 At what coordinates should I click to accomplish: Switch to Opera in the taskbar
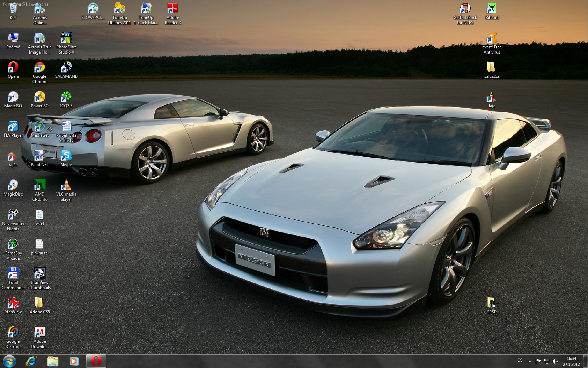(96, 361)
